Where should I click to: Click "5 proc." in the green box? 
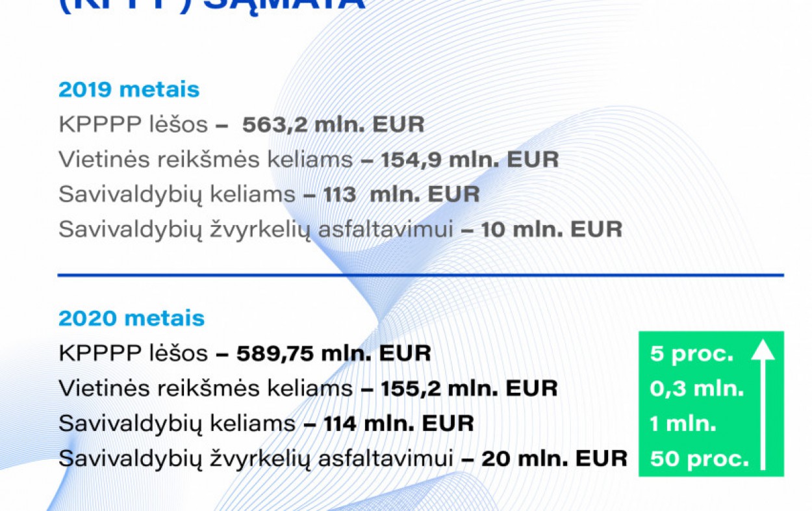(691, 354)
